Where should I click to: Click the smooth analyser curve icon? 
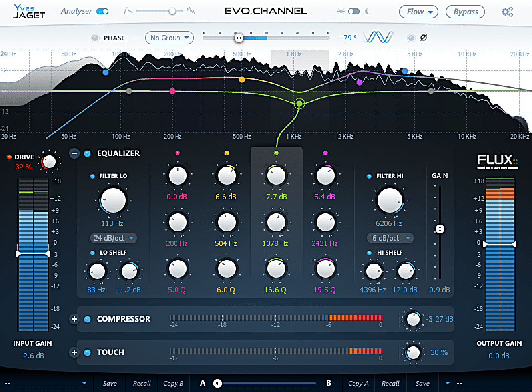click(x=128, y=12)
